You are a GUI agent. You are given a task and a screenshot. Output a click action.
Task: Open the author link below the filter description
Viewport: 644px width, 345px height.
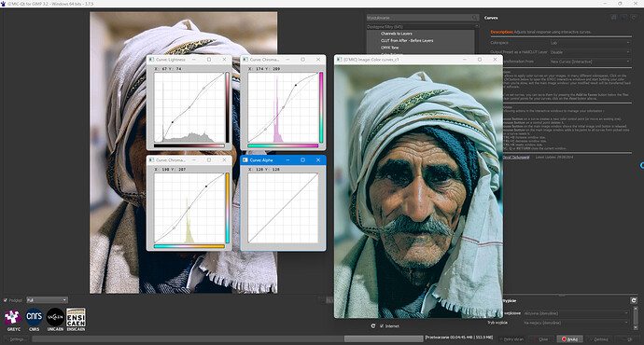pyautogui.click(x=516, y=158)
